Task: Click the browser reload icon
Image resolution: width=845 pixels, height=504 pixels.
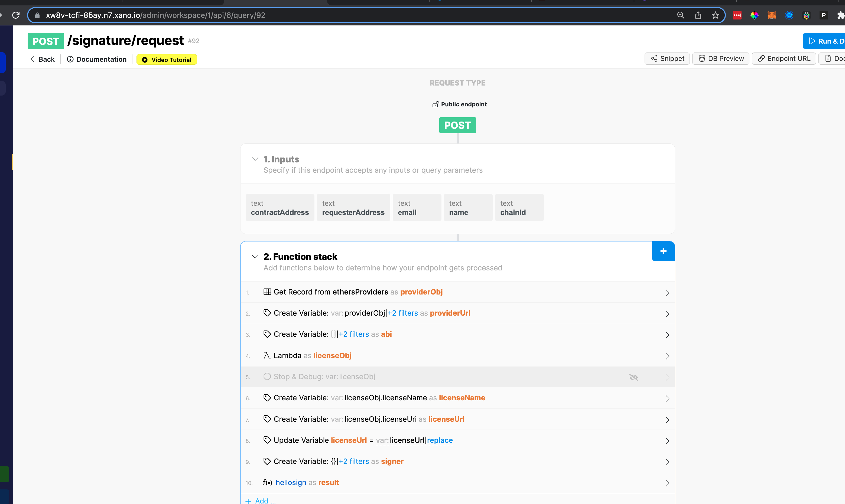Action: 16,15
